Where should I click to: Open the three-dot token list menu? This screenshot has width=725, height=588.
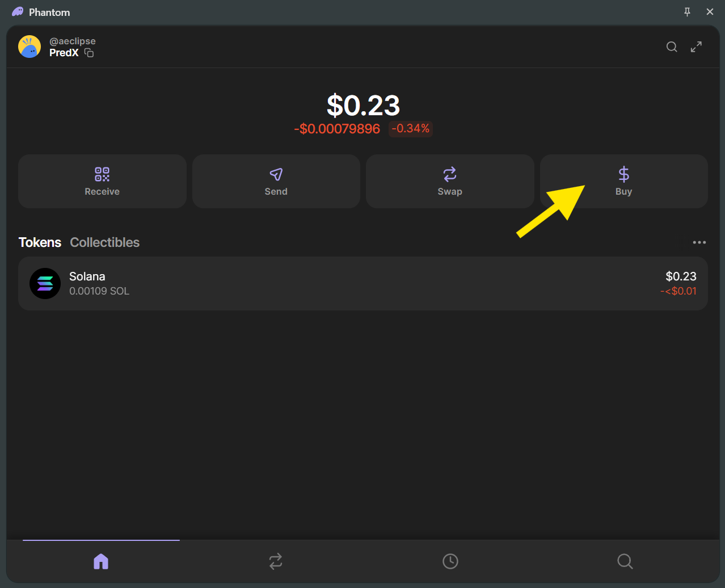[699, 242]
